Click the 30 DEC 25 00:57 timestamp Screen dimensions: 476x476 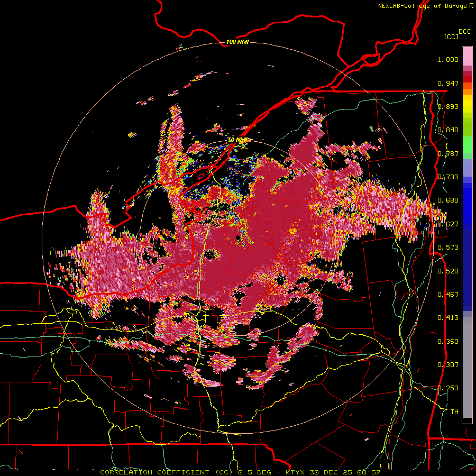(345, 472)
